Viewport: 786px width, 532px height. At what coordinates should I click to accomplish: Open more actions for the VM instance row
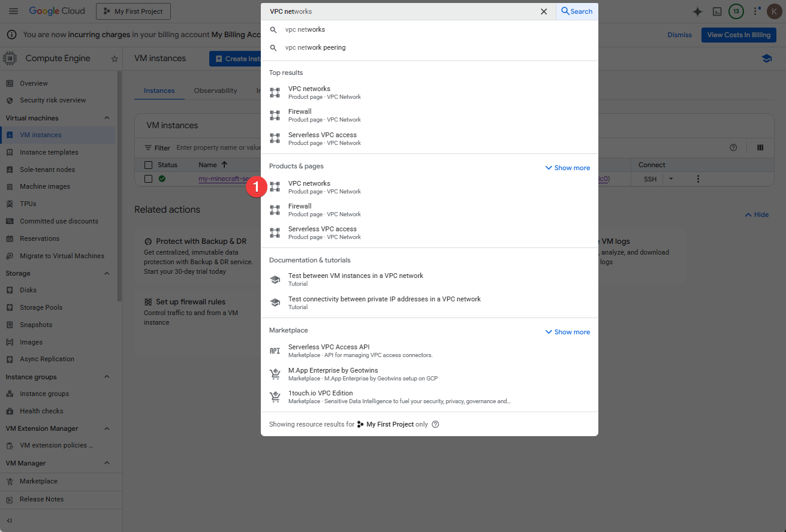[698, 179]
